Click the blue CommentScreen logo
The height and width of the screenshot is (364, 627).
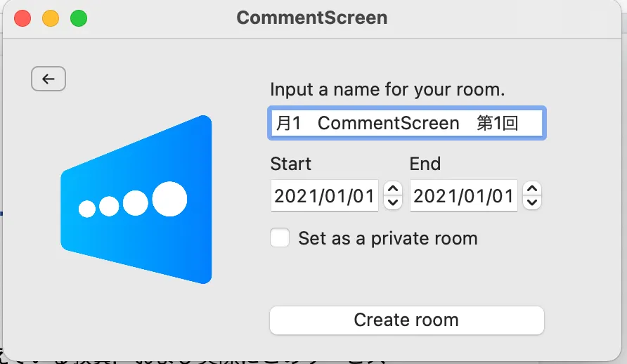click(136, 200)
